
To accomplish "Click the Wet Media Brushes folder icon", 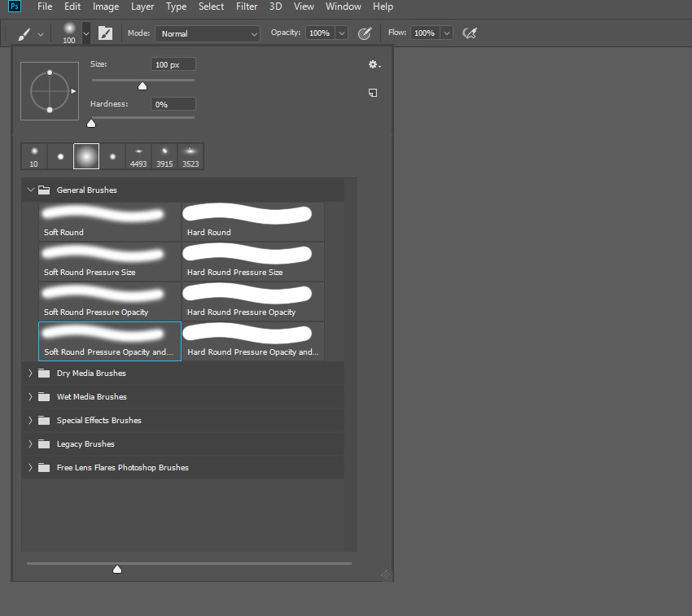I will click(44, 396).
